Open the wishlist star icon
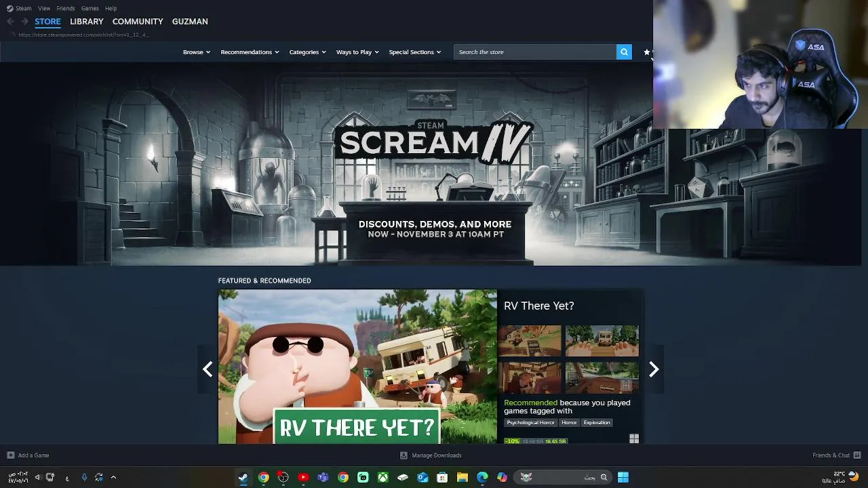The height and width of the screenshot is (488, 868). tap(646, 52)
